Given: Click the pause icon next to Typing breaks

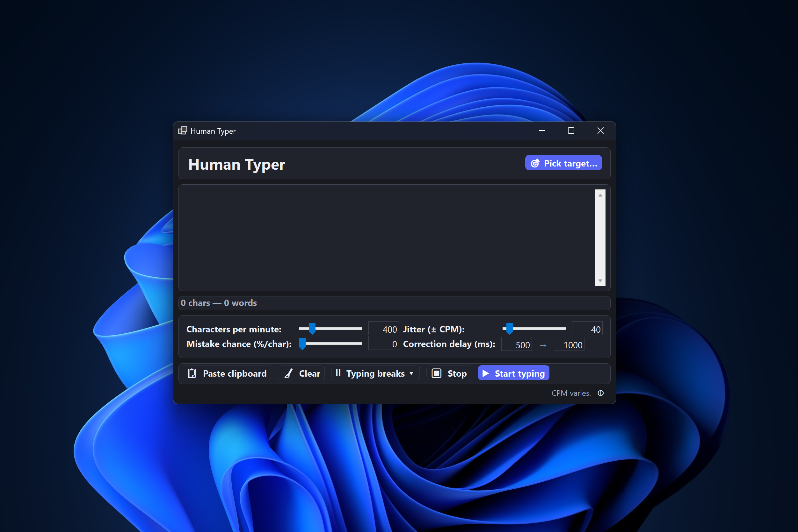Looking at the screenshot, I should coord(338,373).
